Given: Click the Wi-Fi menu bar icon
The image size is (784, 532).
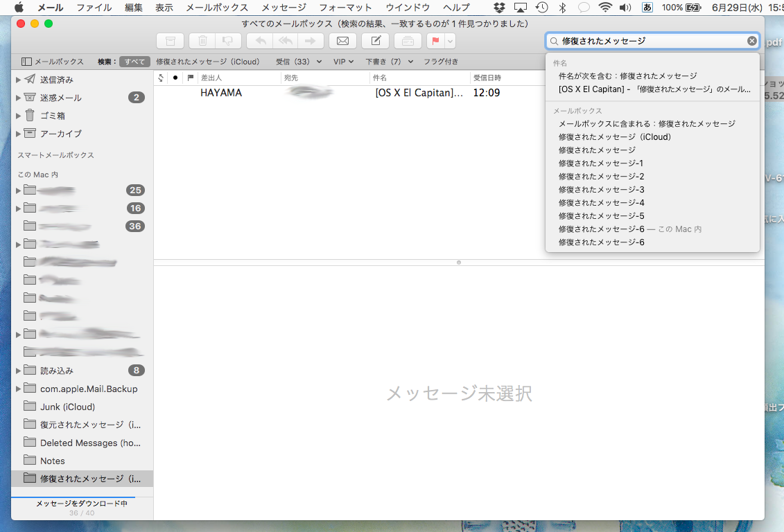Looking at the screenshot, I should coord(605,8).
